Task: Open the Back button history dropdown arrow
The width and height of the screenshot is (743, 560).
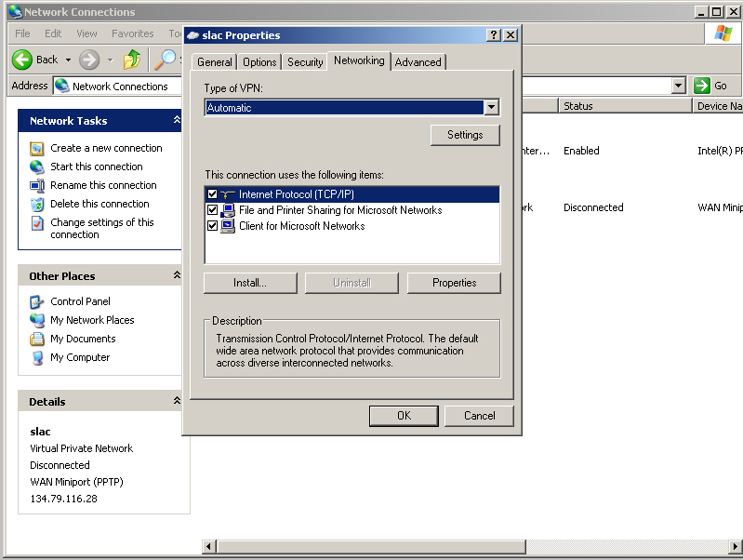Action: pyautogui.click(x=68, y=60)
